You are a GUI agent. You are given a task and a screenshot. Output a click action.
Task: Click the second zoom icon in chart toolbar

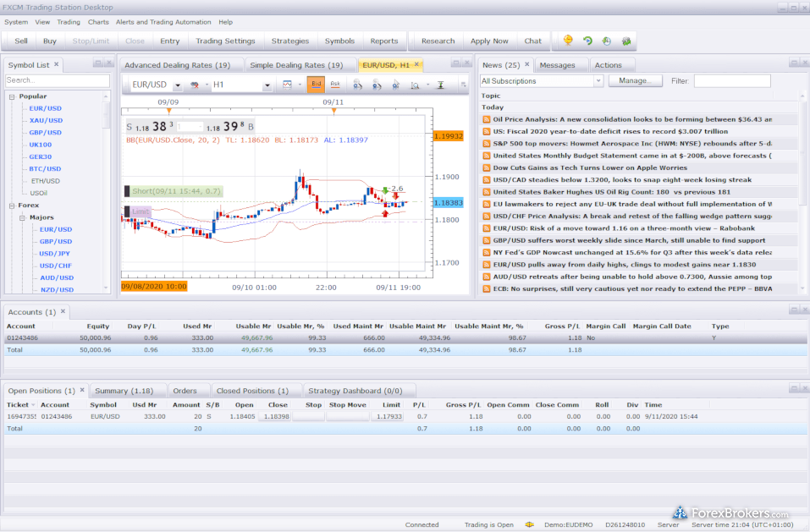[x=377, y=85]
